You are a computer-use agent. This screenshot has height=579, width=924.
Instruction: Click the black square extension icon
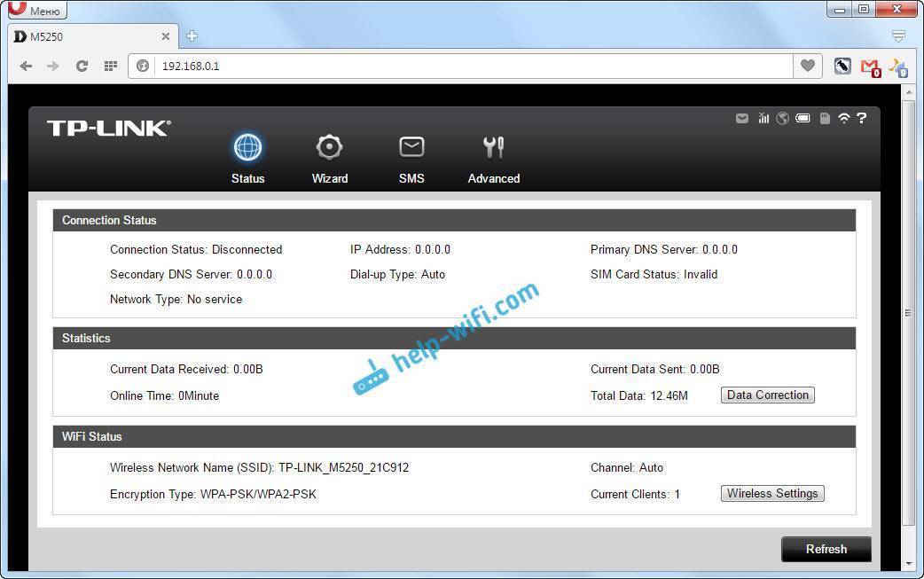[842, 66]
